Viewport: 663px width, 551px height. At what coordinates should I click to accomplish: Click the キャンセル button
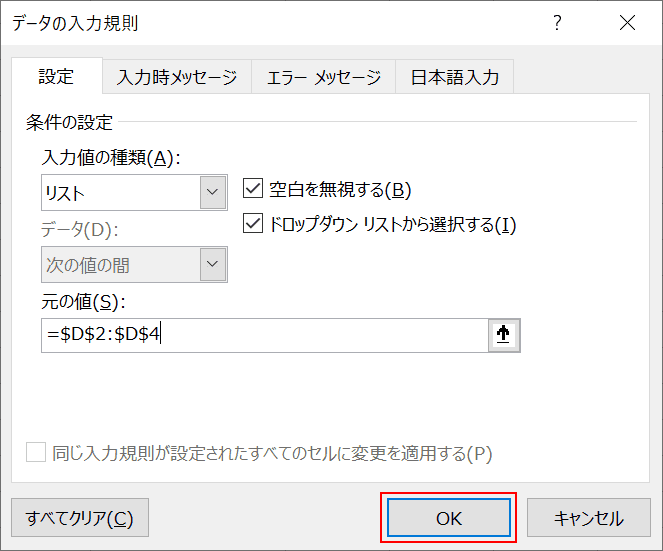pyautogui.click(x=589, y=518)
